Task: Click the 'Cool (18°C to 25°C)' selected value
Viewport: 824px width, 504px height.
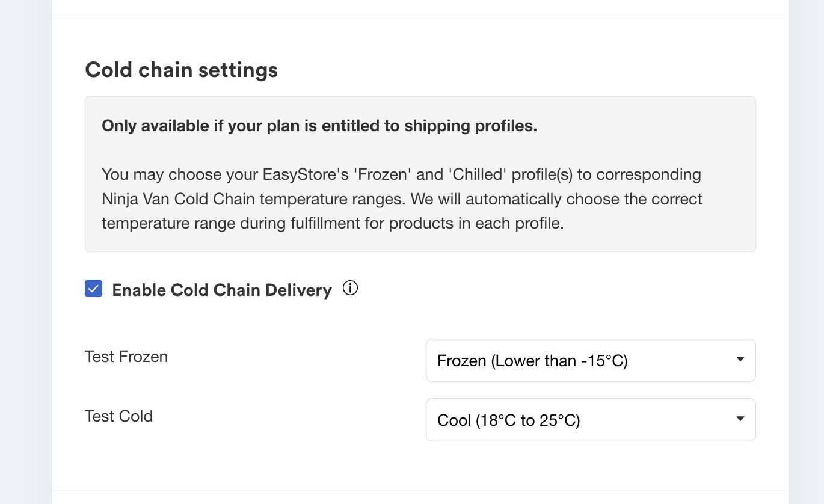Action: click(x=508, y=420)
